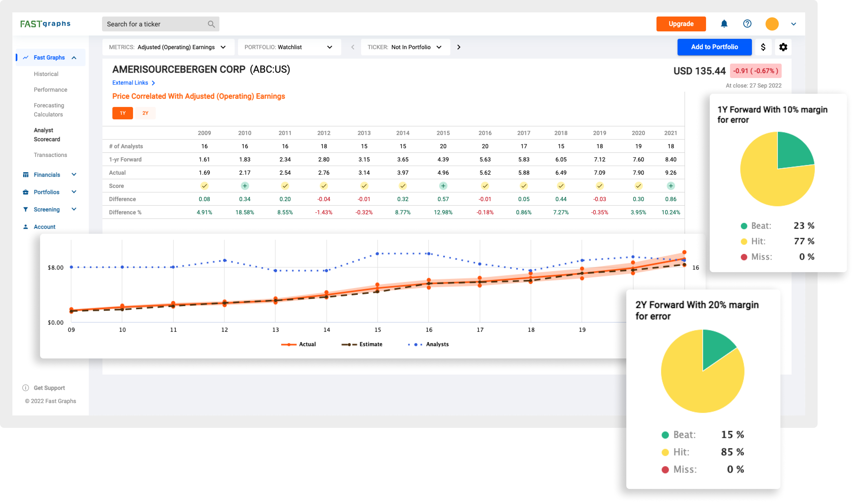Click the External Links chevron icon

click(x=153, y=83)
